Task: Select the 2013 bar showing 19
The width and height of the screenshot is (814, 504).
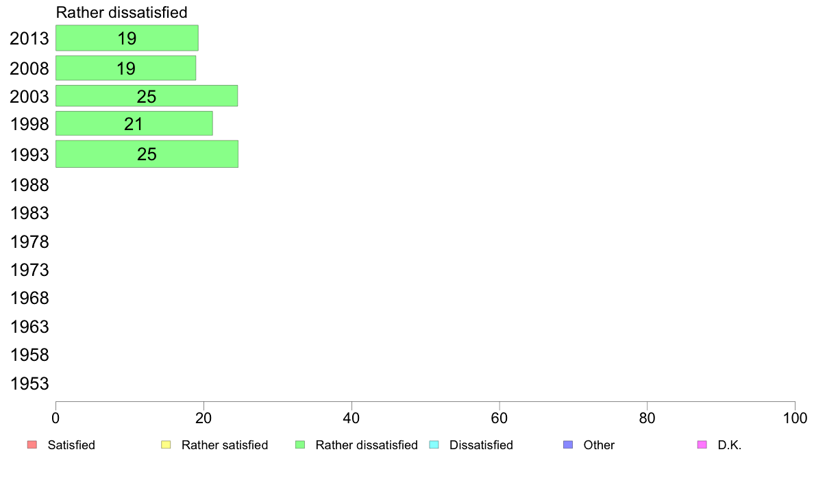Action: point(127,38)
